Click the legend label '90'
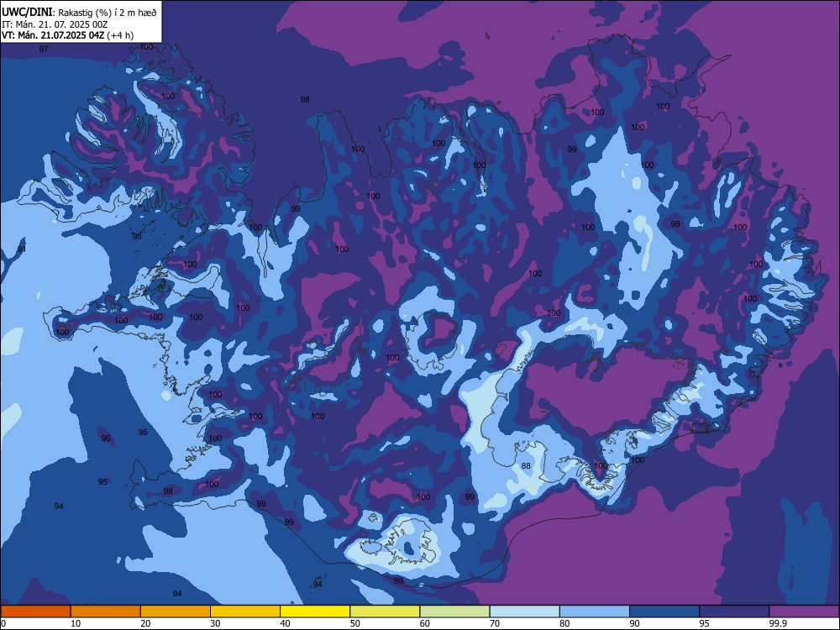The image size is (840, 630). (634, 623)
